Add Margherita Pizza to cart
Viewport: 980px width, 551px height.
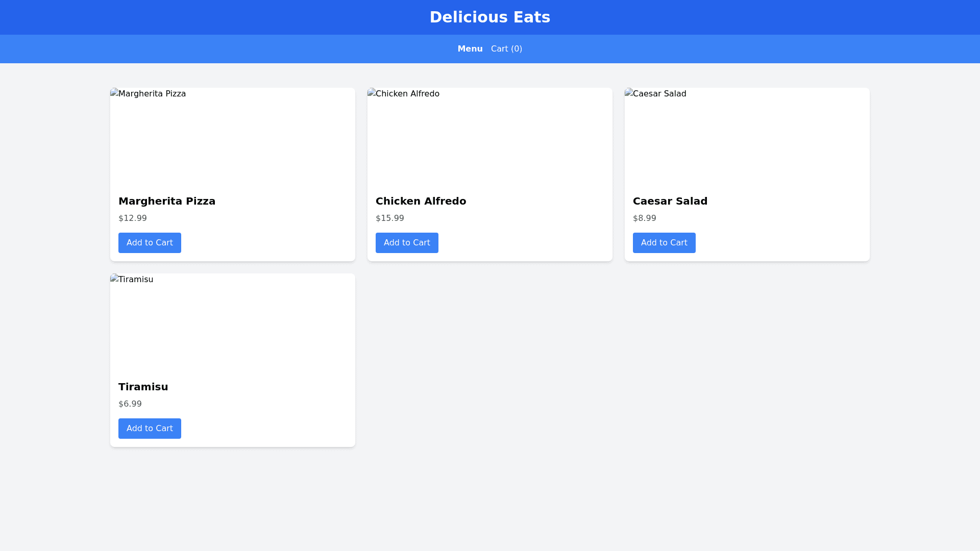(150, 243)
